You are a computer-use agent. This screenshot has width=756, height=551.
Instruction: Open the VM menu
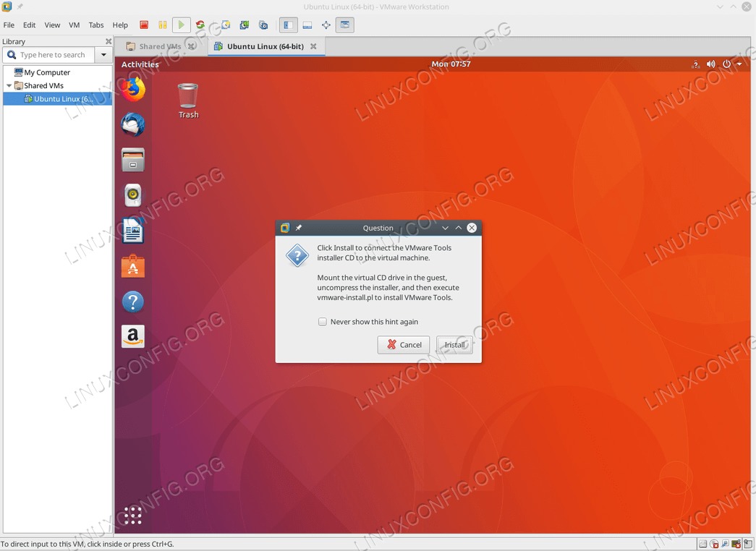coord(75,25)
